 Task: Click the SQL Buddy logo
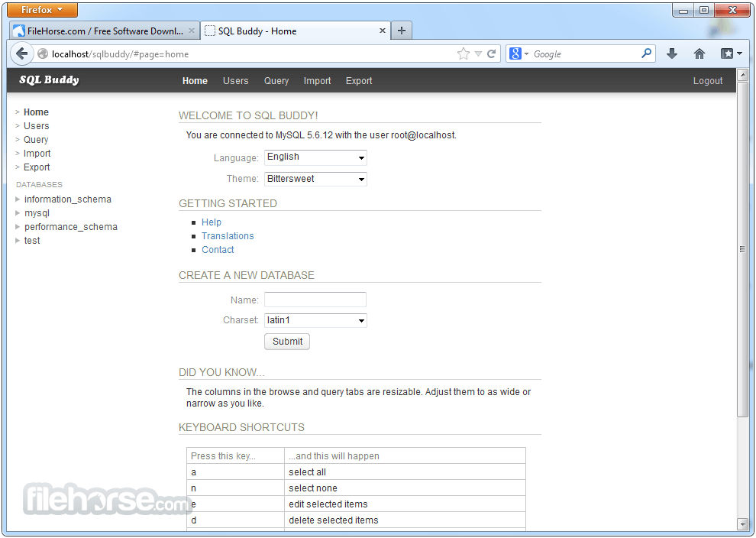48,80
